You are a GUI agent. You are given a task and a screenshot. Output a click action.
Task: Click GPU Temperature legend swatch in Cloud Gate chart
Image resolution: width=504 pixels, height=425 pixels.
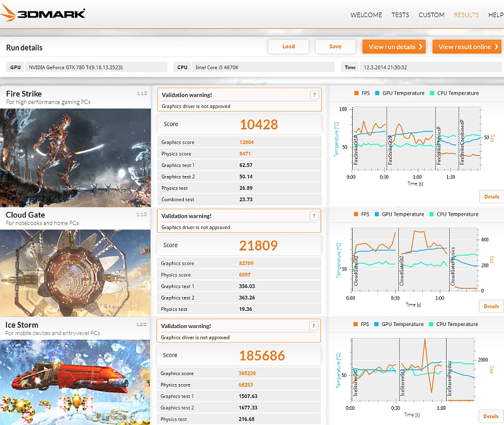[x=377, y=214]
